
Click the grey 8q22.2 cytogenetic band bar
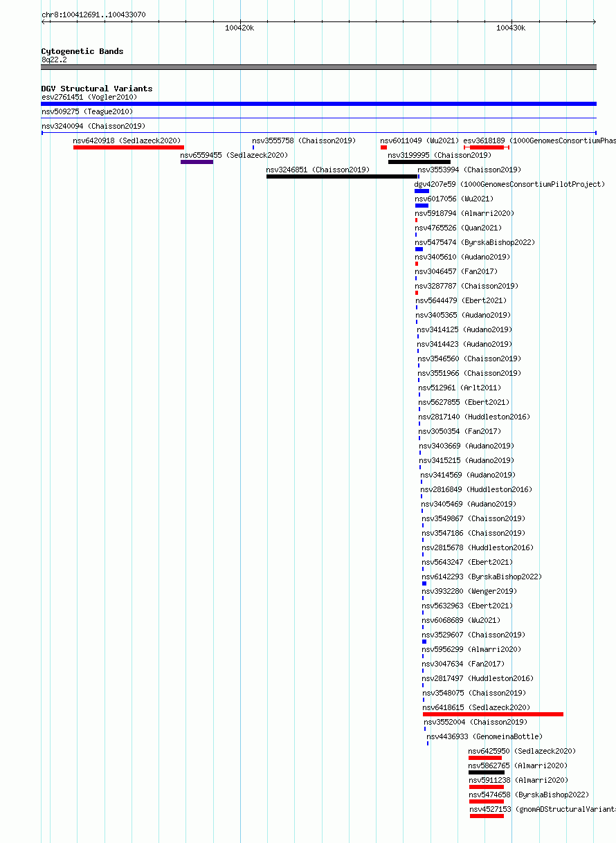(319, 67)
